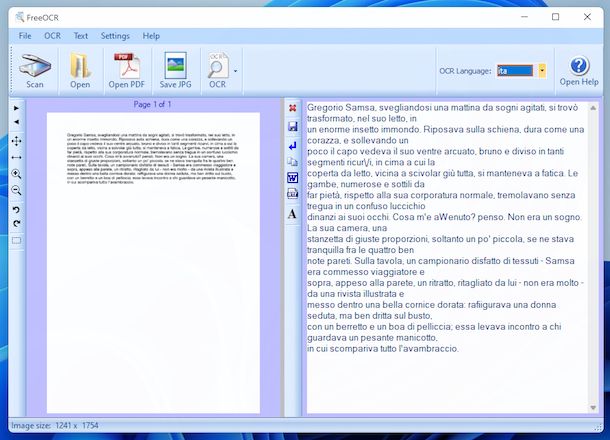Save the text with the floppy disk icon
The height and width of the screenshot is (440, 610).
(293, 126)
